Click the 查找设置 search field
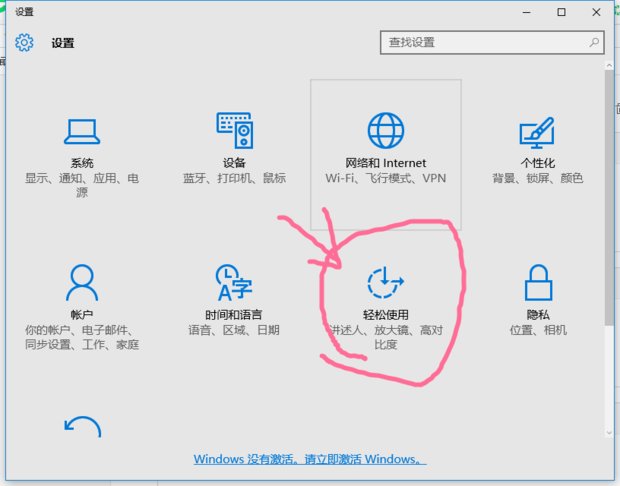620x486 pixels. click(492, 42)
